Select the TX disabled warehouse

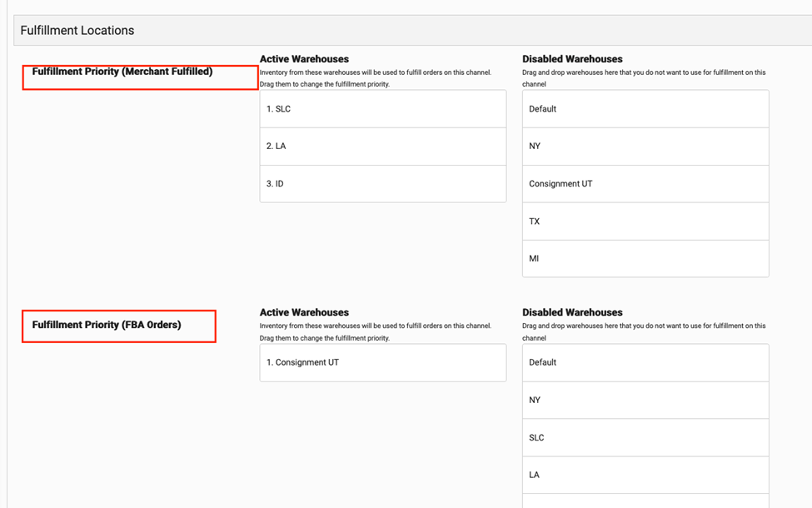645,221
